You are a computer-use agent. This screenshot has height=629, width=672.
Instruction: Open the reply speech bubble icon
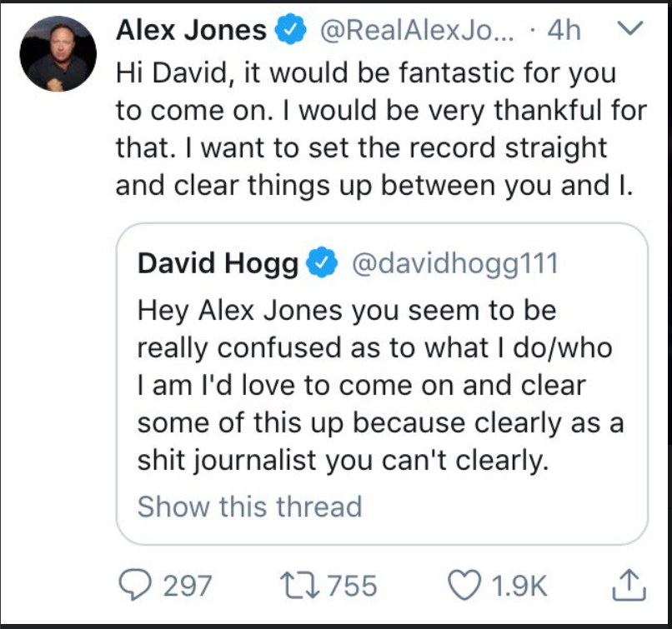pyautogui.click(x=135, y=586)
